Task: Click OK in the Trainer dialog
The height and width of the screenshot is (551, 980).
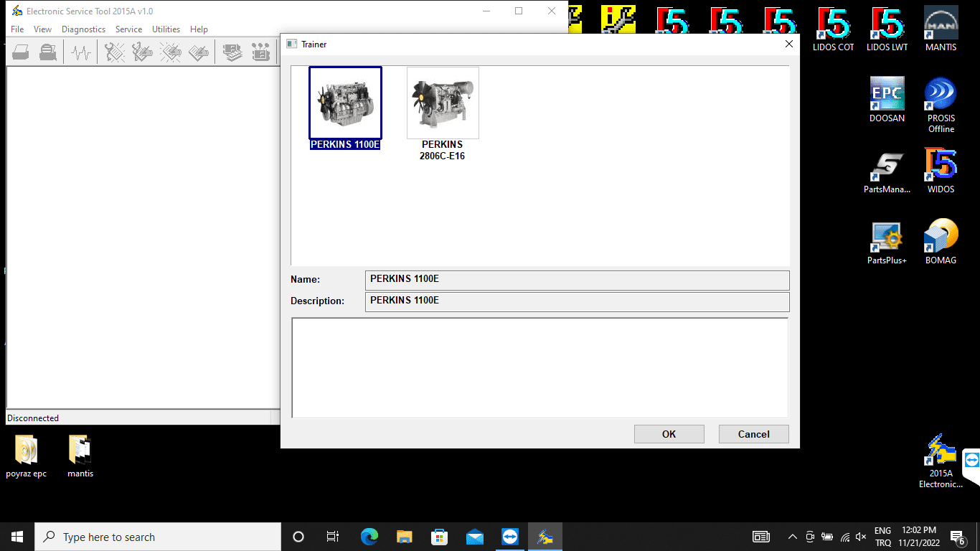Action: tap(669, 434)
